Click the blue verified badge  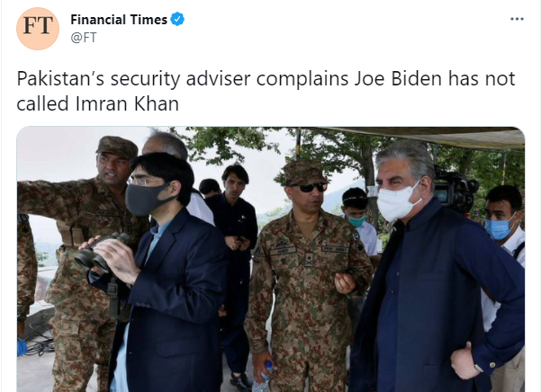[x=177, y=19]
